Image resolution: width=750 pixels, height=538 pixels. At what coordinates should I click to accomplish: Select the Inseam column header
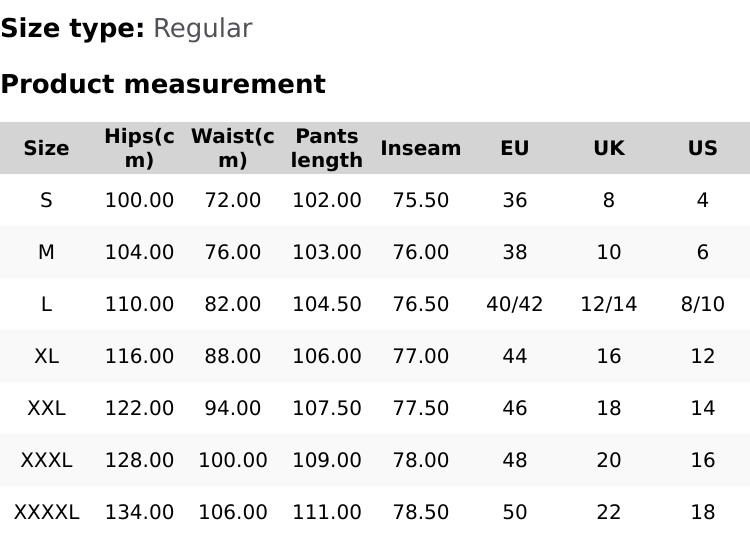click(x=421, y=148)
